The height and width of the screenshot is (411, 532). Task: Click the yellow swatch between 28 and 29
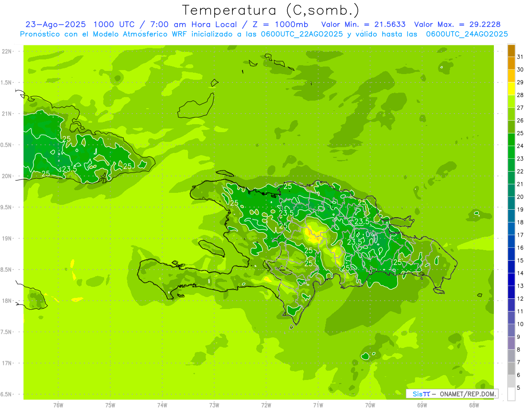[511, 89]
